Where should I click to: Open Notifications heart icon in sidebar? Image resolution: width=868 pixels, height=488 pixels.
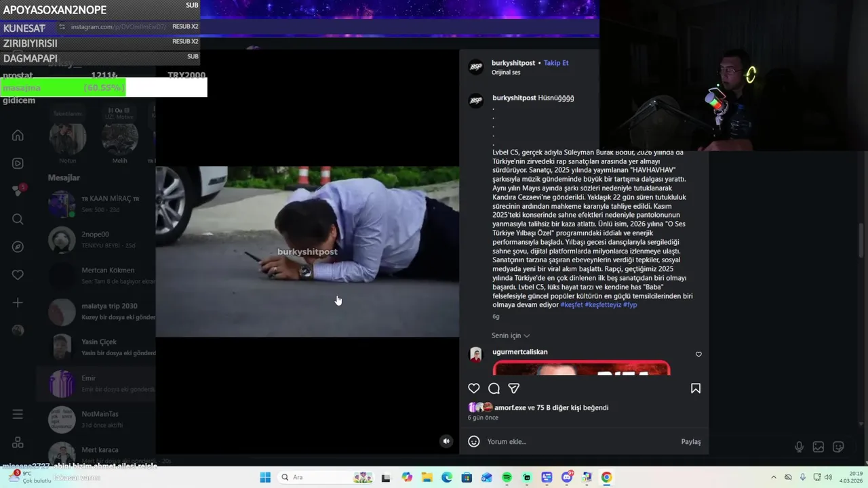pyautogui.click(x=18, y=274)
